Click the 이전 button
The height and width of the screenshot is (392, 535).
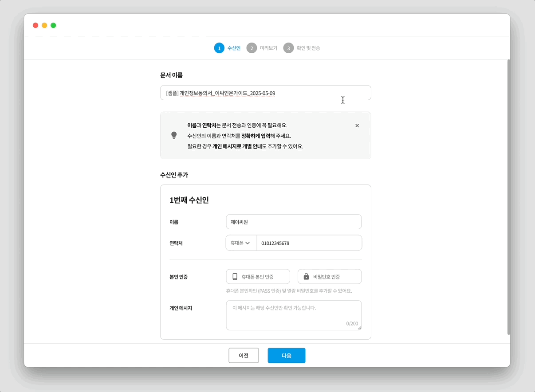tap(244, 355)
